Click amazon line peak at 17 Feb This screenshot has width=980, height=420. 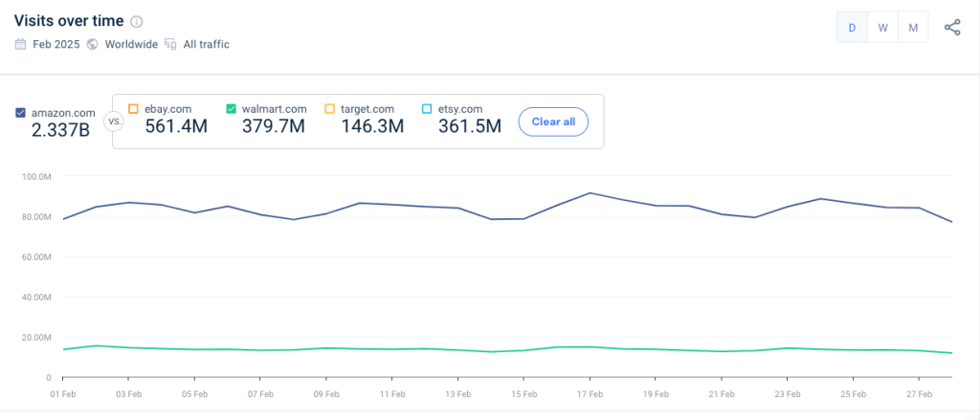590,193
